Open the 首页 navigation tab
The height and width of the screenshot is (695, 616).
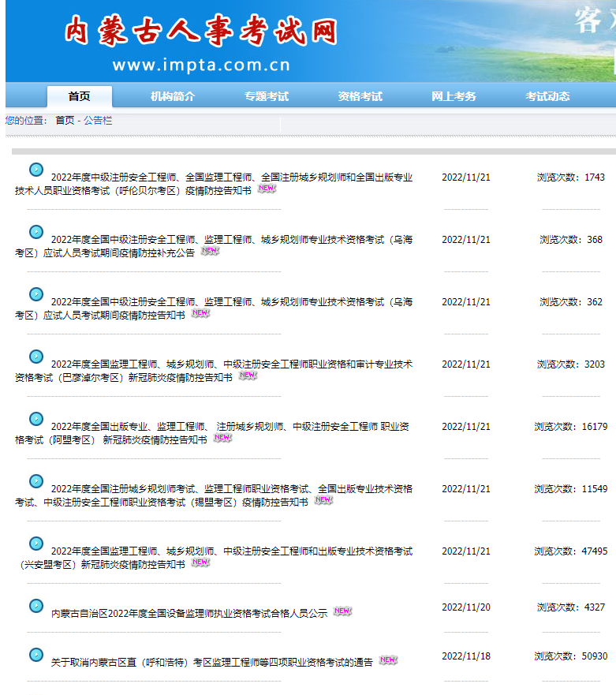point(79,96)
